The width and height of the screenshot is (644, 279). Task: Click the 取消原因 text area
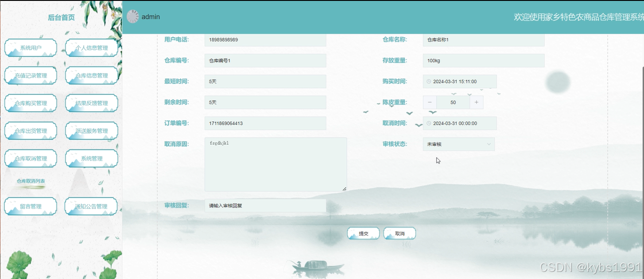pos(275,165)
